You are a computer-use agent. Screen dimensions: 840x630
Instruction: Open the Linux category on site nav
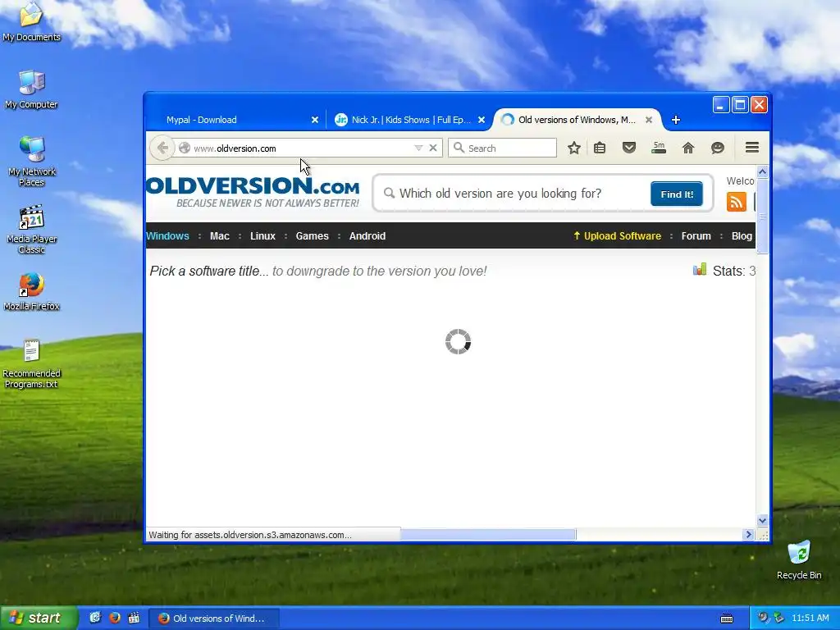click(262, 235)
